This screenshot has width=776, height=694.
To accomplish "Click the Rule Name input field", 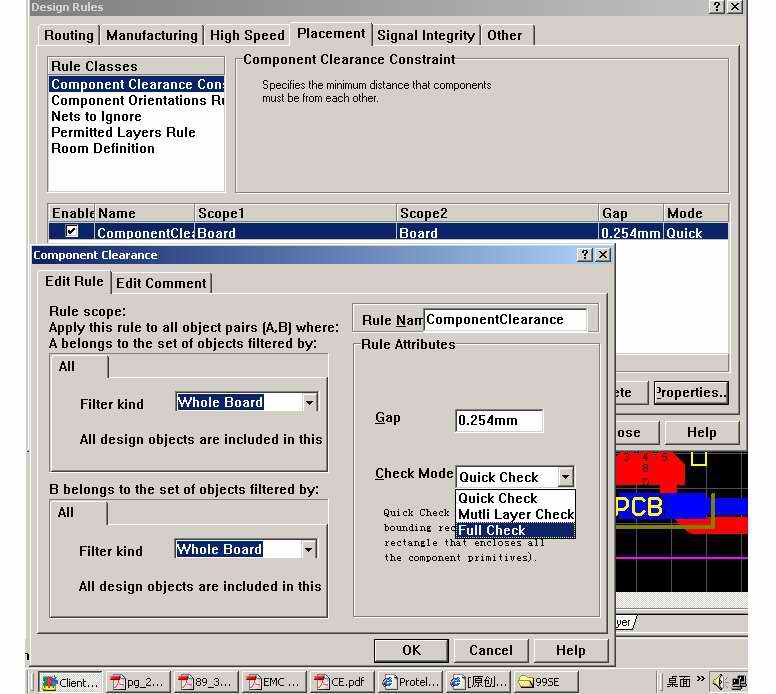I will (505, 320).
